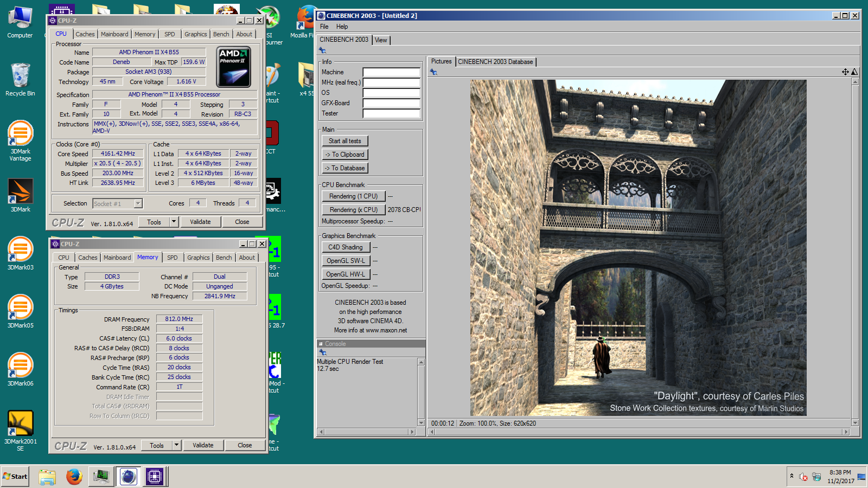The image size is (868, 488).
Task: Click the rendered Daylight scene image
Action: 638,248
